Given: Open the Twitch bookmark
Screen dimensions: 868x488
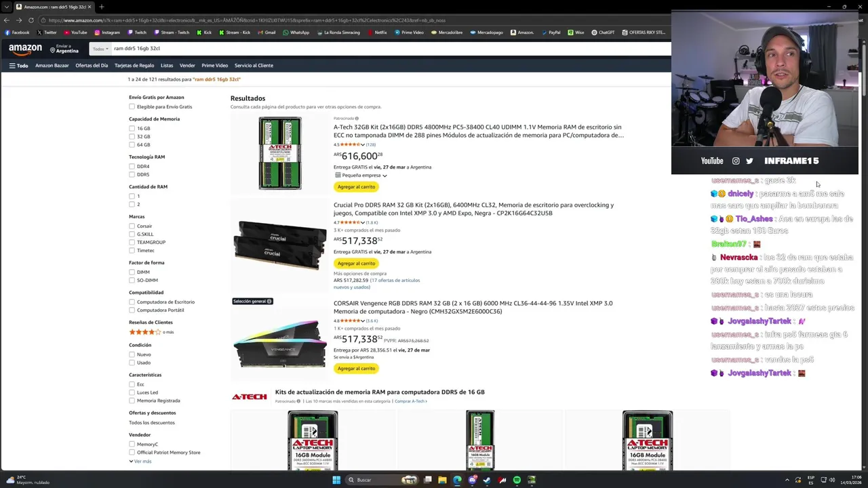Looking at the screenshot, I should click(x=136, y=33).
